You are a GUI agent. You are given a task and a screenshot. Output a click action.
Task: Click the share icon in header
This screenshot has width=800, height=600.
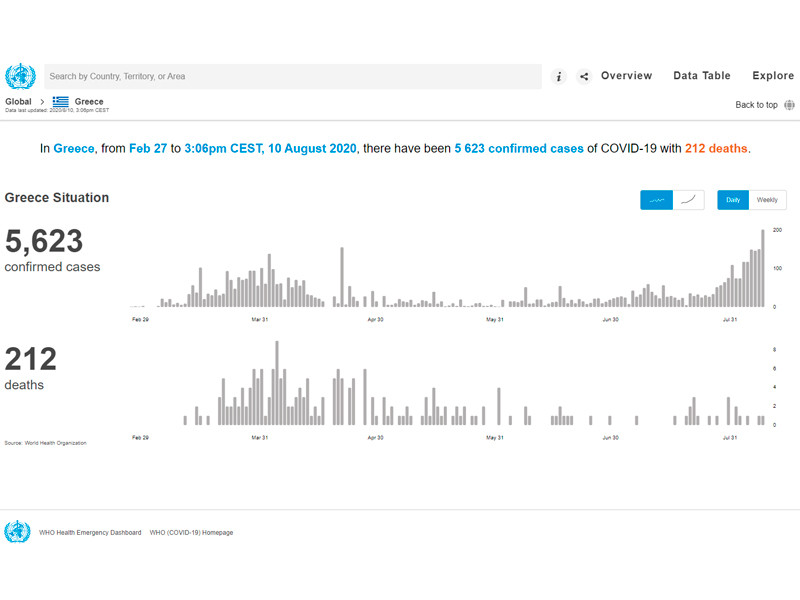coord(584,77)
